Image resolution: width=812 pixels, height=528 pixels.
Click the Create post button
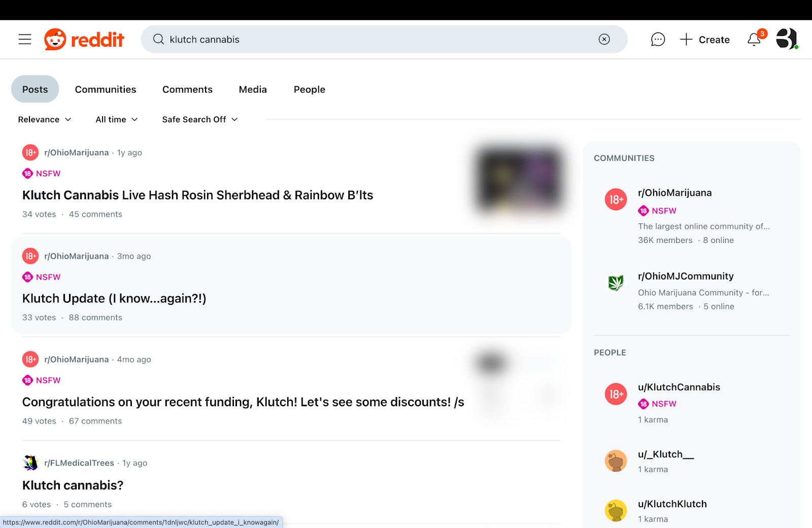705,40
